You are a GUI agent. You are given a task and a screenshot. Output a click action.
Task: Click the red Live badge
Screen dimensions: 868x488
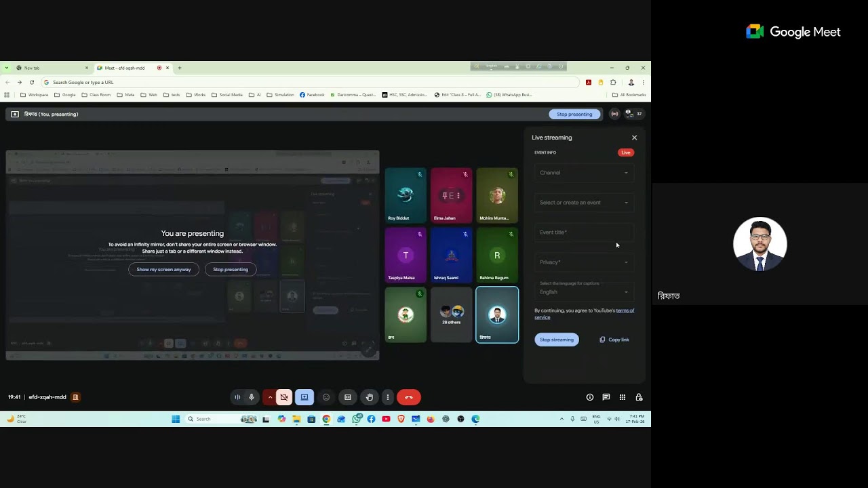pyautogui.click(x=626, y=152)
